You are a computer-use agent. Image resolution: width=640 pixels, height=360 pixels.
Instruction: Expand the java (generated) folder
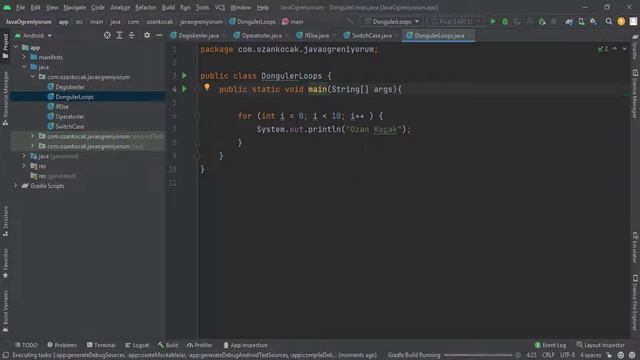click(x=24, y=156)
